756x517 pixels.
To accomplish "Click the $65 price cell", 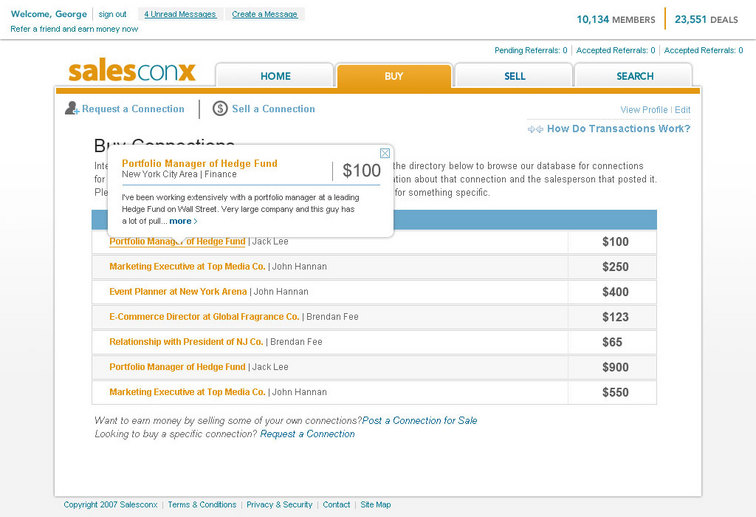I will tap(612, 342).
